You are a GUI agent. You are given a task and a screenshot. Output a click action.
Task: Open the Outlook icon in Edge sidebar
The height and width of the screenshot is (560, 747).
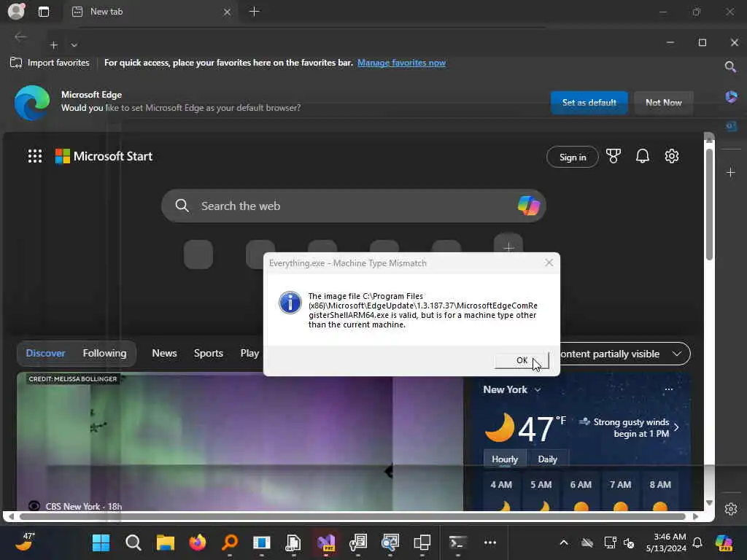point(731,126)
